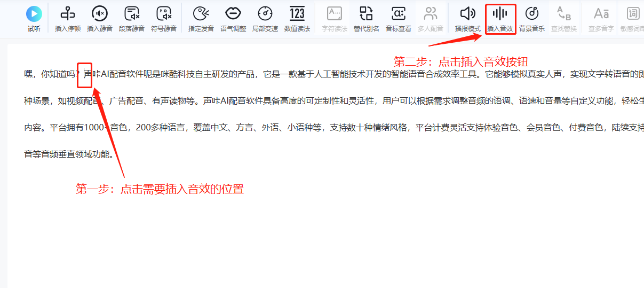Click on 平台计费灵活 in the third line
644x288 pixels.
[441, 128]
